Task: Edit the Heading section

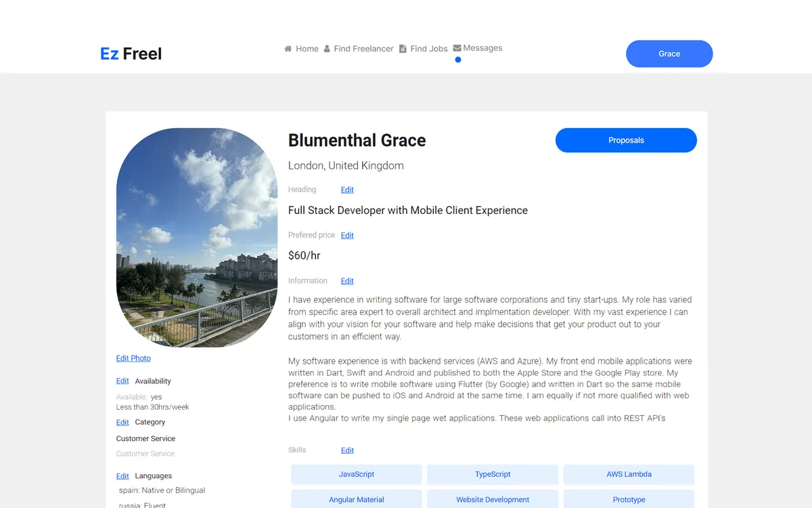Action: 347,190
